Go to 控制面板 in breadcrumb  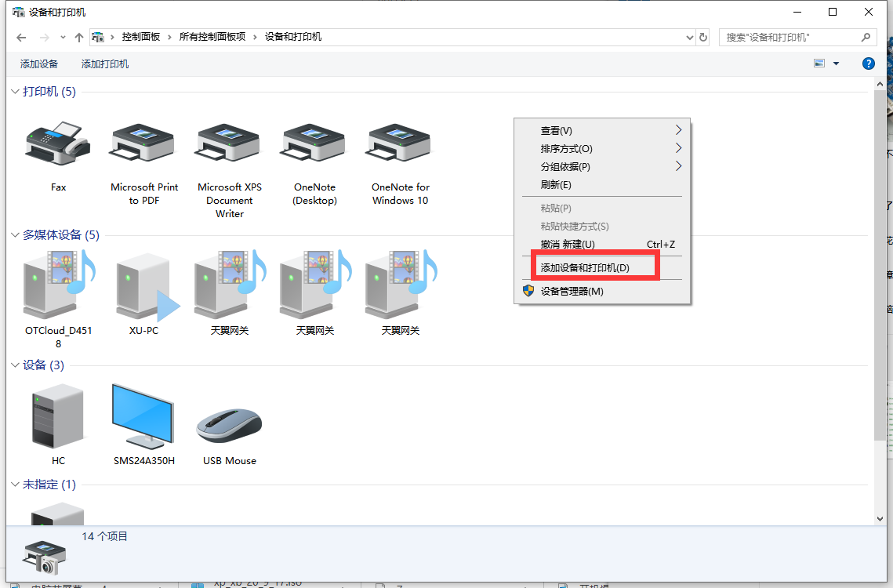(x=140, y=37)
